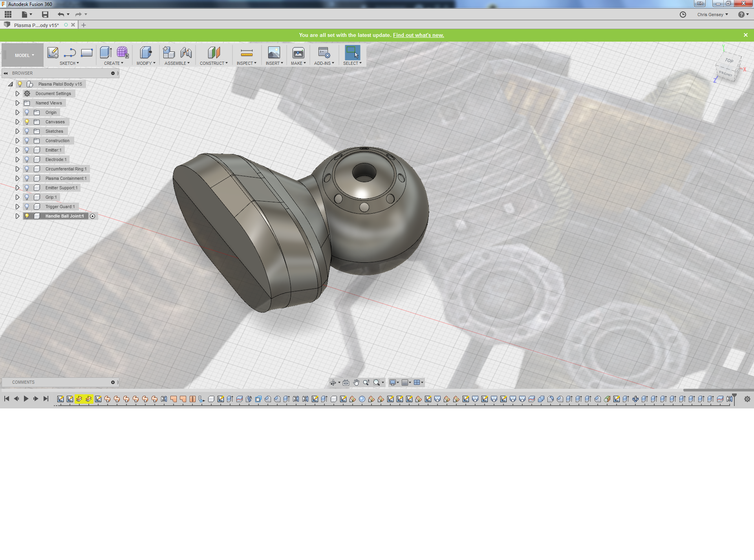Image resolution: width=754 pixels, height=560 pixels.
Task: Click the Measure tool under Inspect
Action: pos(246,53)
